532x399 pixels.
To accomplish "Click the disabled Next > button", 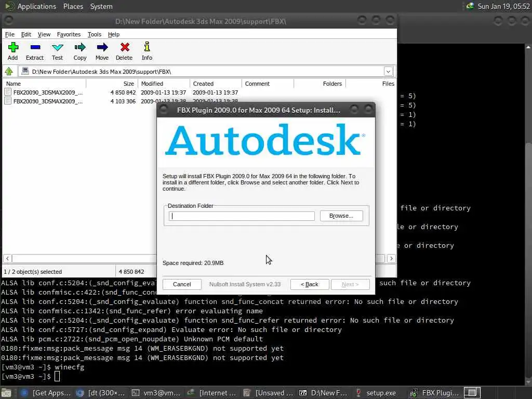I will pos(350,284).
